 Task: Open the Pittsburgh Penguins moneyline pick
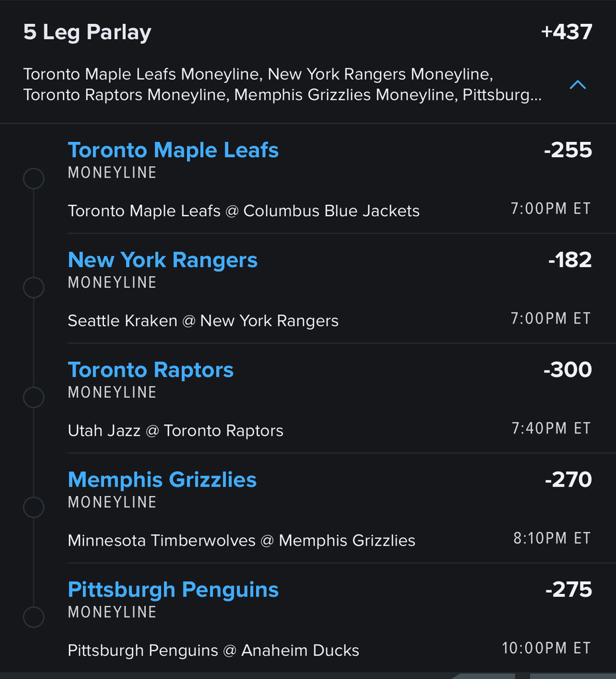[173, 589]
